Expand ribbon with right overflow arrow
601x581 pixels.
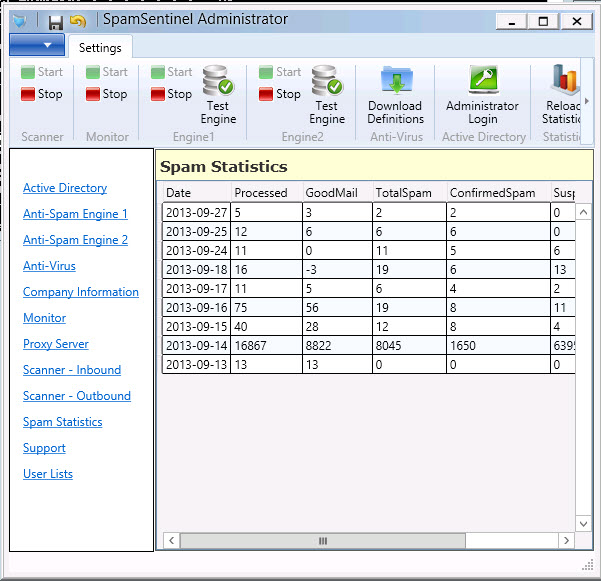point(587,101)
